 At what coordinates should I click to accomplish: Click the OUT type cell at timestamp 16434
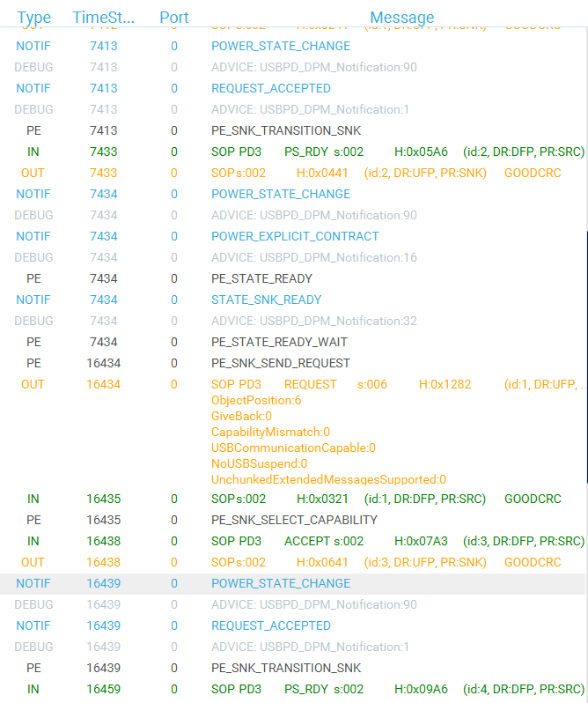click(33, 384)
